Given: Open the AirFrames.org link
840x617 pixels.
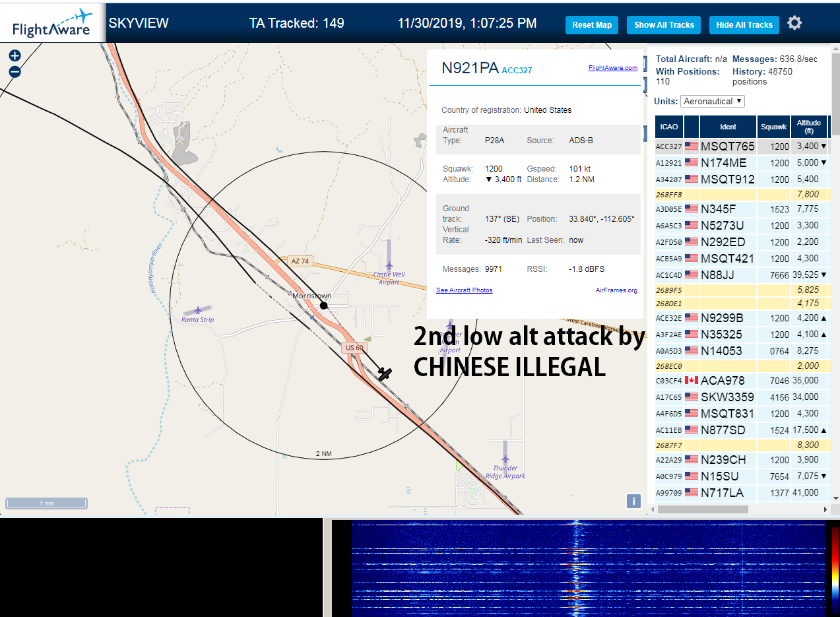Looking at the screenshot, I should (x=616, y=290).
